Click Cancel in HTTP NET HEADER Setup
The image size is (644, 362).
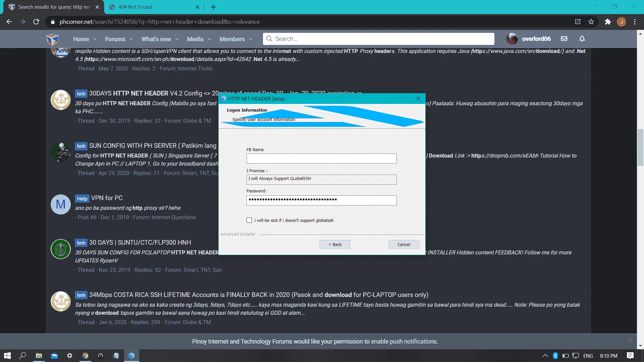coord(404,244)
